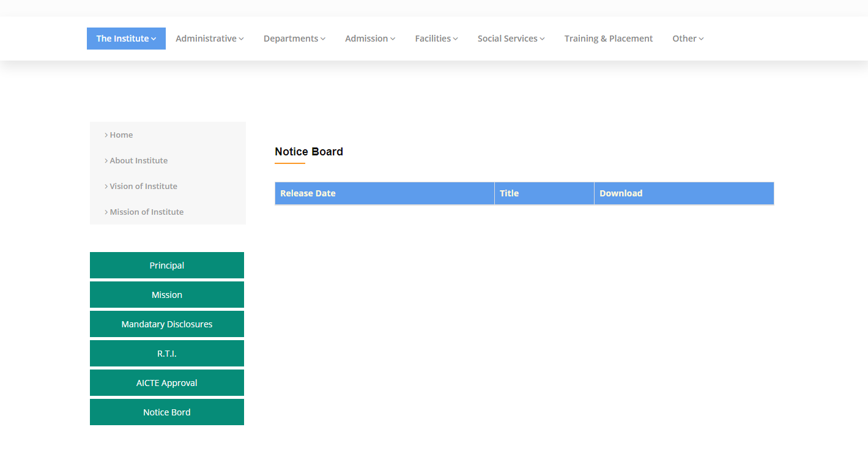The width and height of the screenshot is (868, 457).
Task: Expand the Other menu
Action: pyautogui.click(x=688, y=39)
